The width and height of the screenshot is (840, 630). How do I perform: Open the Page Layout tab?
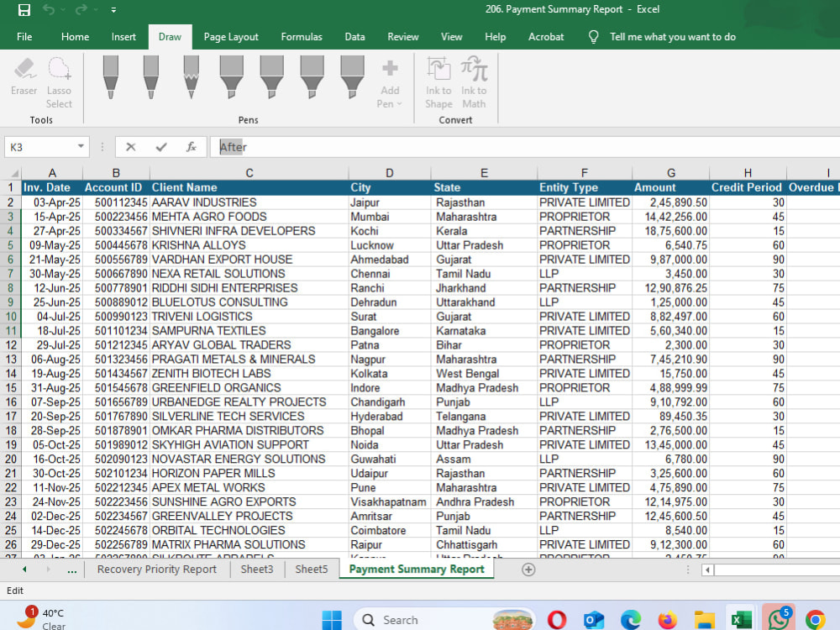(x=231, y=37)
